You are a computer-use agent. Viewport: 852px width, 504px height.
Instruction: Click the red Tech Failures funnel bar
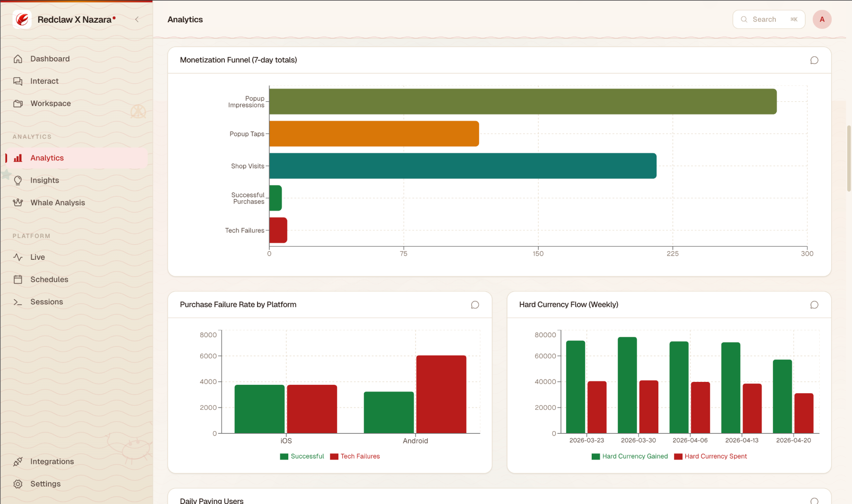click(278, 230)
